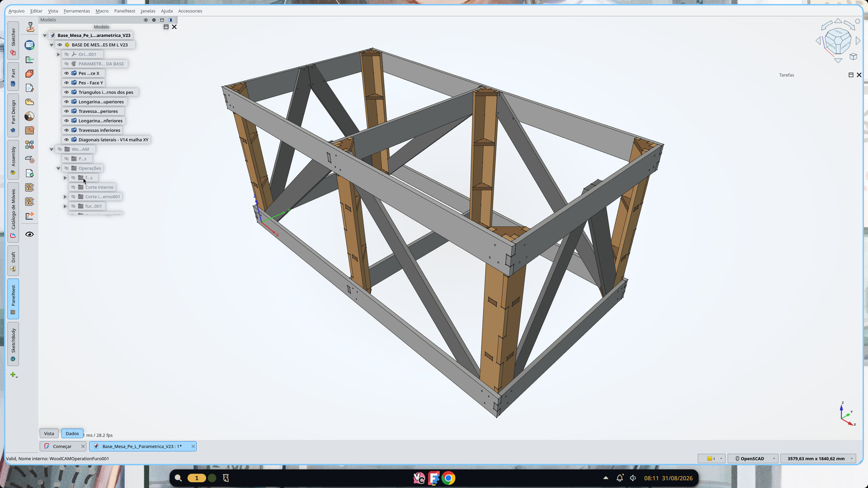Open the edge banding tape tool
The width and height of the screenshot is (868, 488).
(30, 102)
